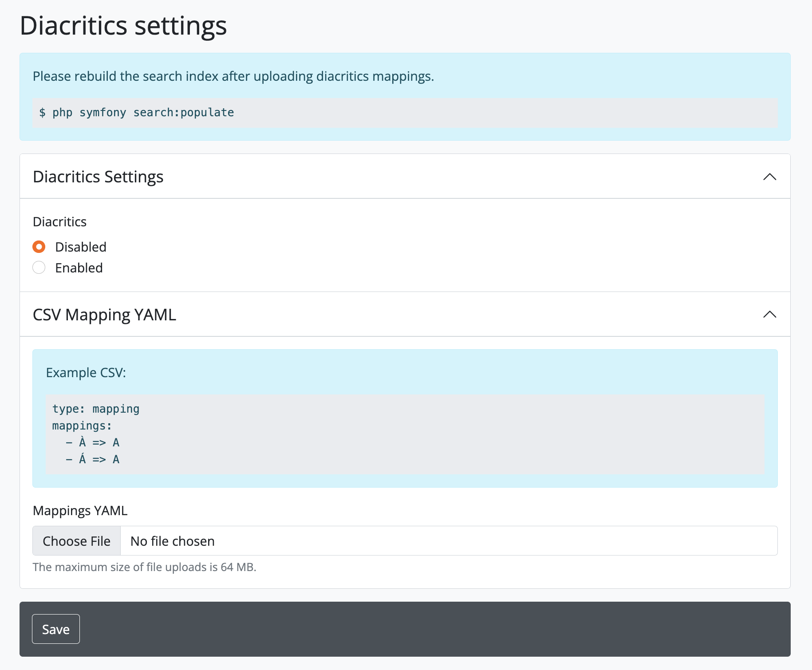Collapse the Diacritics Settings chevron icon
This screenshot has height=670, width=812.
tap(769, 177)
